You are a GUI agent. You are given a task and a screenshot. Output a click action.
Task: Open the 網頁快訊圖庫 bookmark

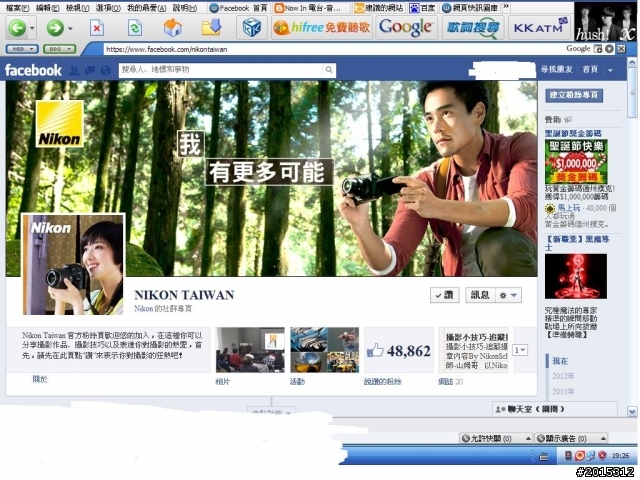point(471,8)
